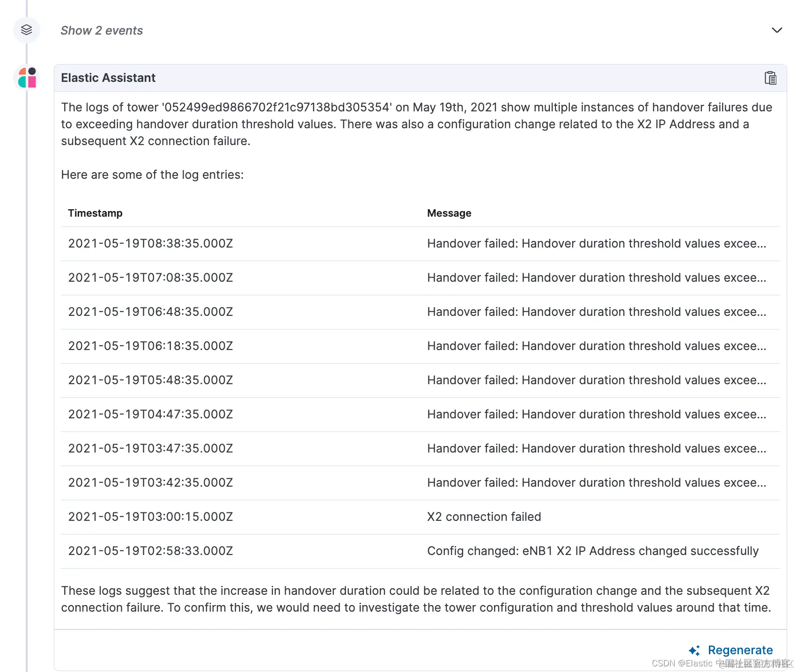Click Handover failed message in 03:42:35 row
The image size is (797, 672).
[597, 482]
